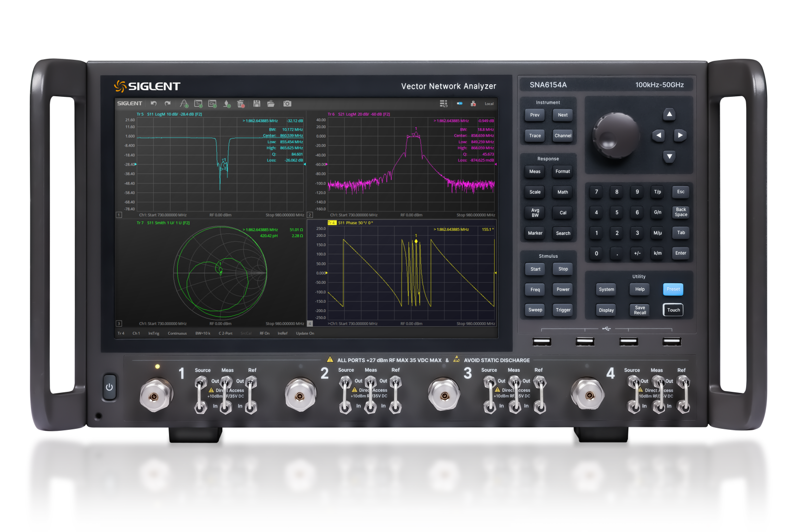Click the Enter key on the keypad
Screen dimensions: 798x532
(x=681, y=253)
